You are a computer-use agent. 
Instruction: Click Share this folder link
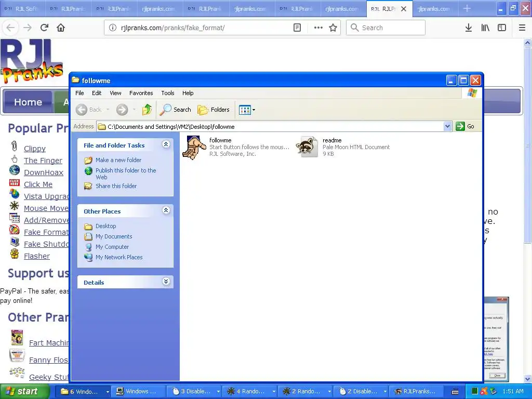click(116, 186)
